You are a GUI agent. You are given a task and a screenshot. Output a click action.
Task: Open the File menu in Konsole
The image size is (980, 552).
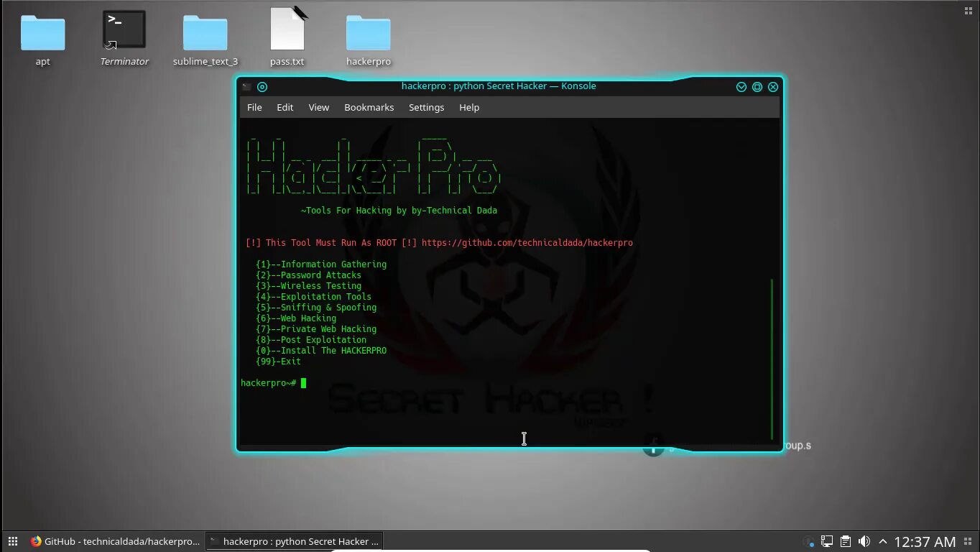pos(254,107)
